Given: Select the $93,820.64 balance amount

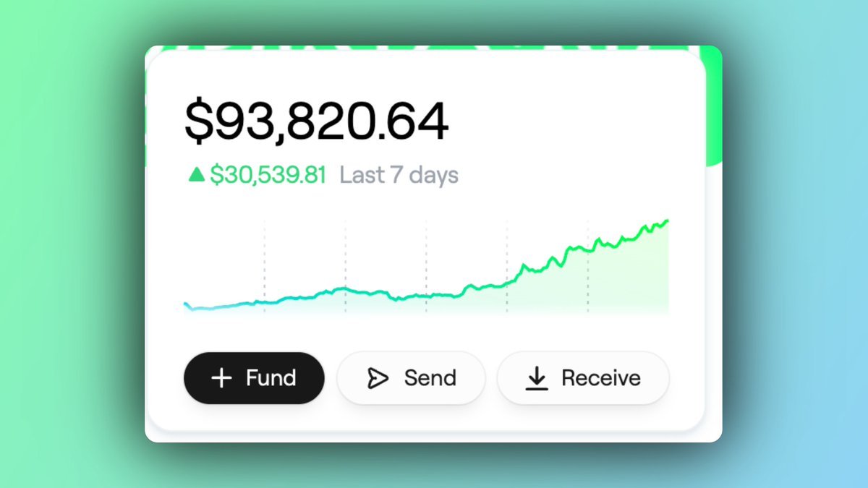Looking at the screenshot, I should coord(316,122).
